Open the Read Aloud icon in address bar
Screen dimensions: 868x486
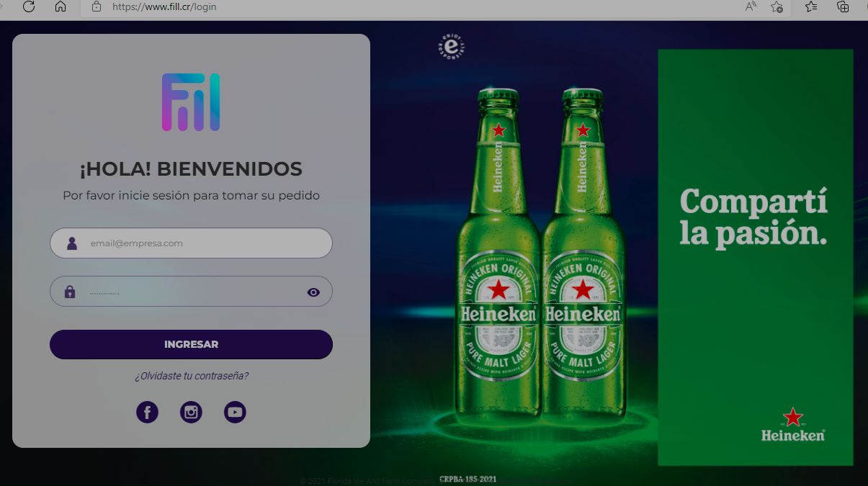pos(751,6)
